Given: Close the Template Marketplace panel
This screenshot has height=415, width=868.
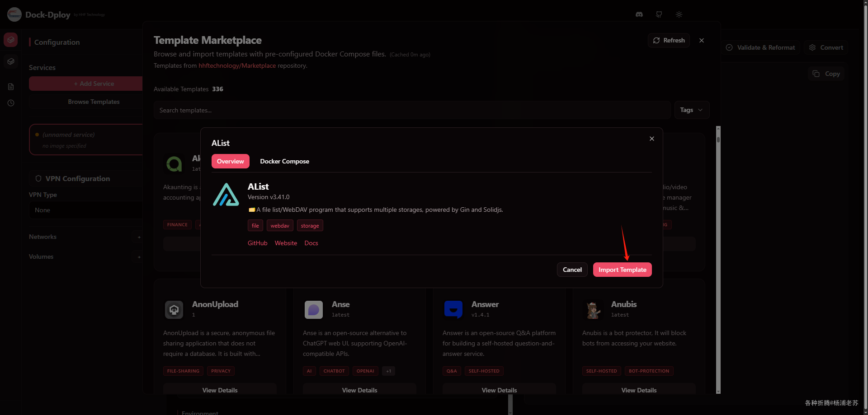Looking at the screenshot, I should (x=702, y=40).
